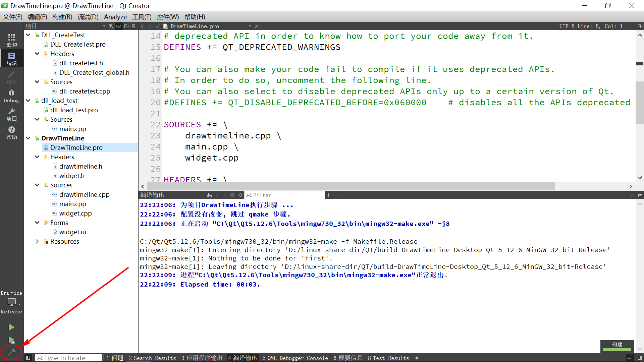Open compile output settings gear
644x362 pixels.
[x=240, y=195]
